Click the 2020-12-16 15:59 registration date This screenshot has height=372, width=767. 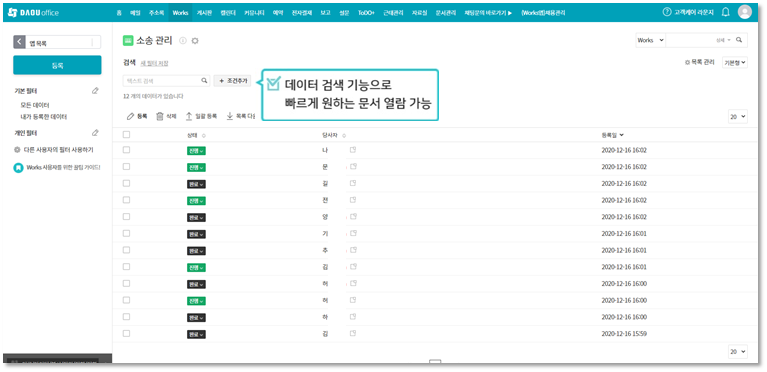coord(624,334)
